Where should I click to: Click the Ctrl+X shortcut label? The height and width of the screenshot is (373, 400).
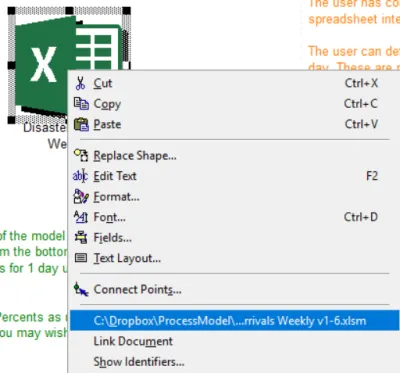pos(361,83)
